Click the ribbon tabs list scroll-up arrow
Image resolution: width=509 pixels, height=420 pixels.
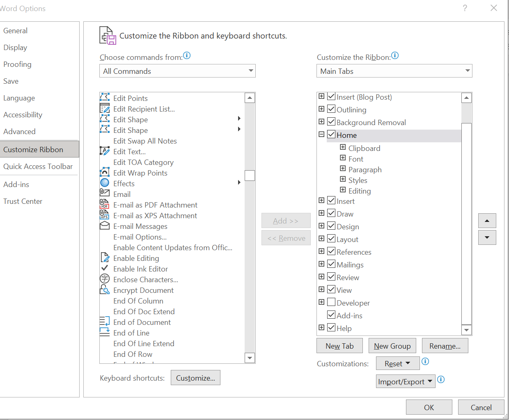466,98
